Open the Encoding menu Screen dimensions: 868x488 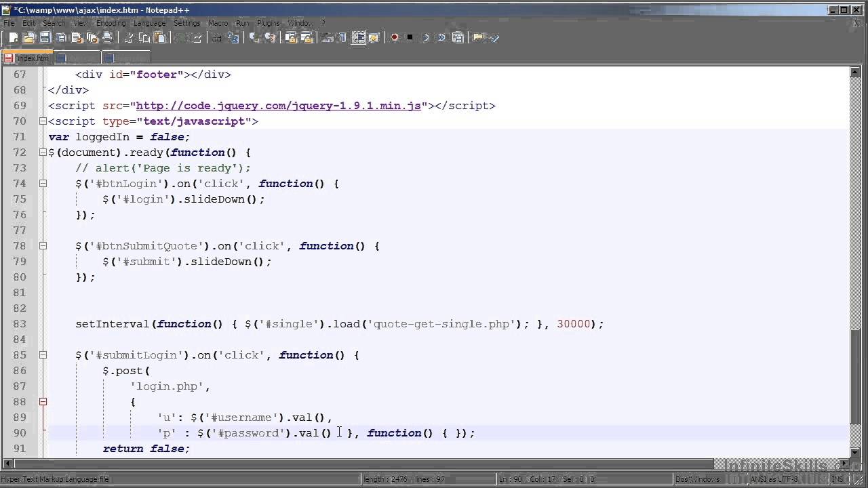(111, 23)
